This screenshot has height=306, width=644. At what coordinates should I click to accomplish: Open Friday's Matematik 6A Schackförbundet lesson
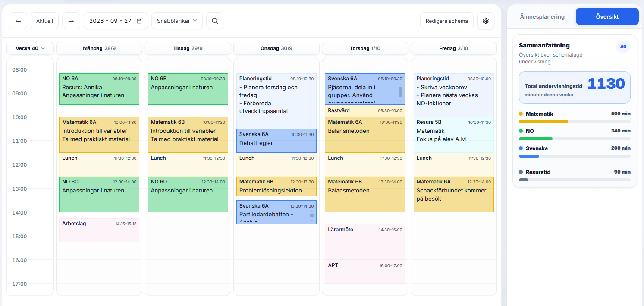(454, 194)
